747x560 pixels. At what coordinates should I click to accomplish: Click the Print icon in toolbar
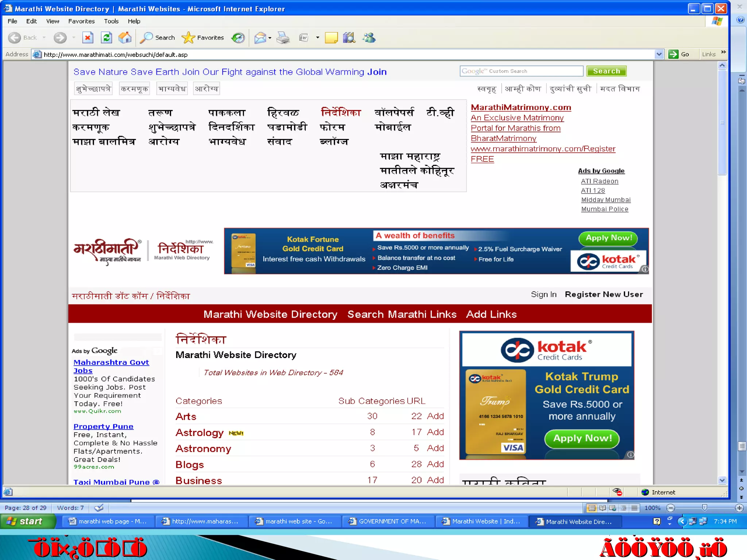click(283, 38)
